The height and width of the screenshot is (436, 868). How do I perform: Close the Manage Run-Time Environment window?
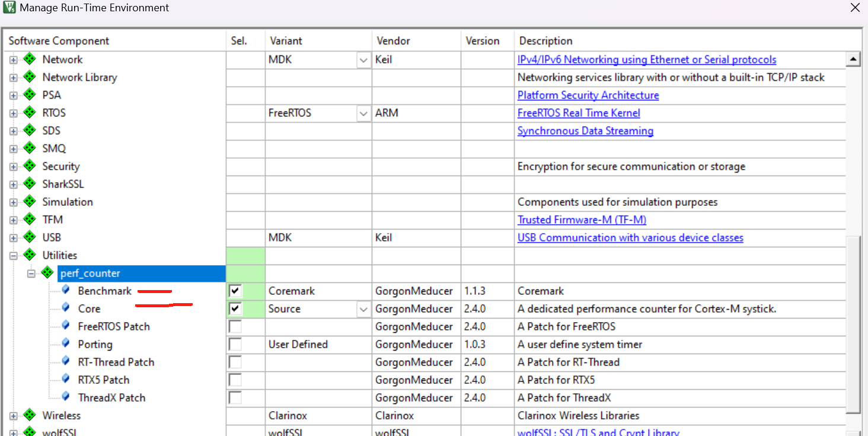(x=854, y=8)
